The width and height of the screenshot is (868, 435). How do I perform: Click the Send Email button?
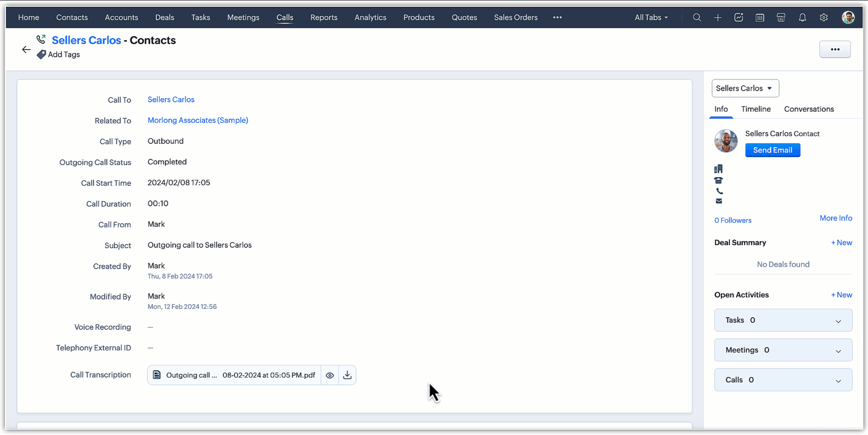pyautogui.click(x=772, y=150)
